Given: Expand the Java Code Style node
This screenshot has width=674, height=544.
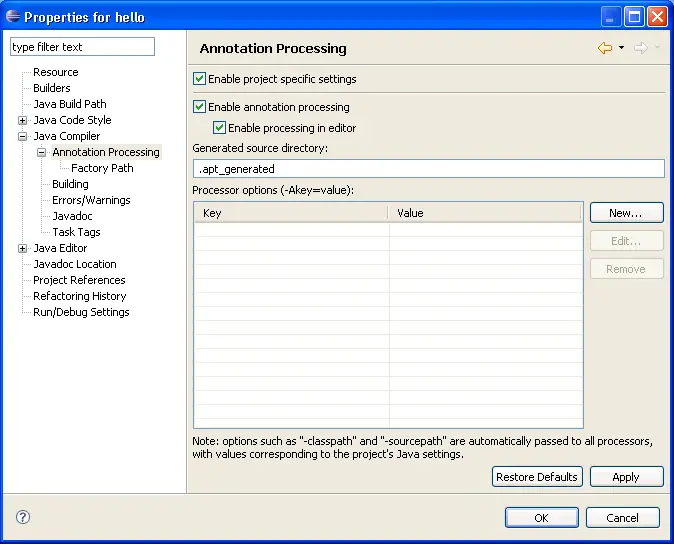Looking at the screenshot, I should (23, 120).
